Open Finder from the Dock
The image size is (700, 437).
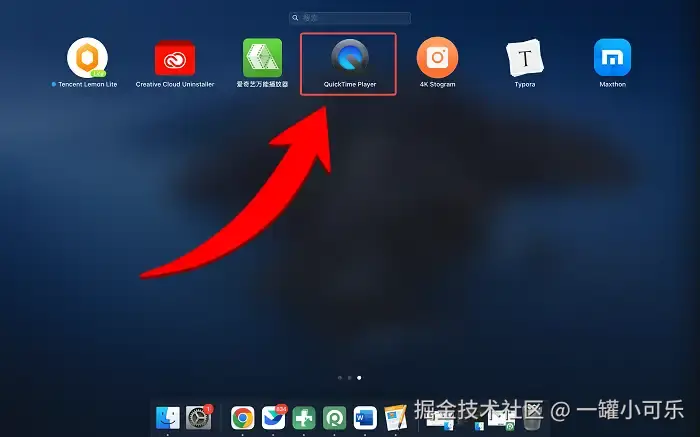[168, 418]
